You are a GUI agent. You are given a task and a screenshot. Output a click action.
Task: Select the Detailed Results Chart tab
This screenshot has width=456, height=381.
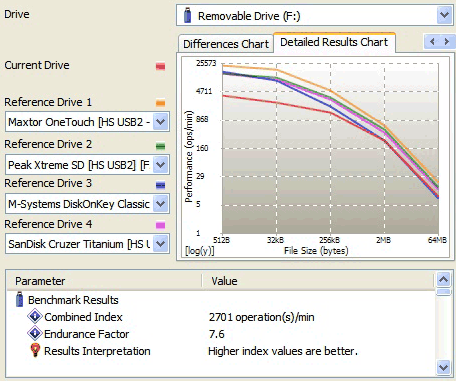[x=334, y=42]
